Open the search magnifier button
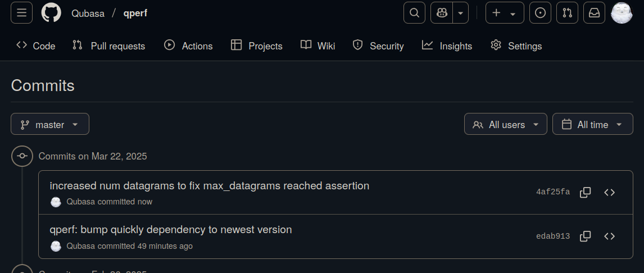The height and width of the screenshot is (273, 644). 414,13
